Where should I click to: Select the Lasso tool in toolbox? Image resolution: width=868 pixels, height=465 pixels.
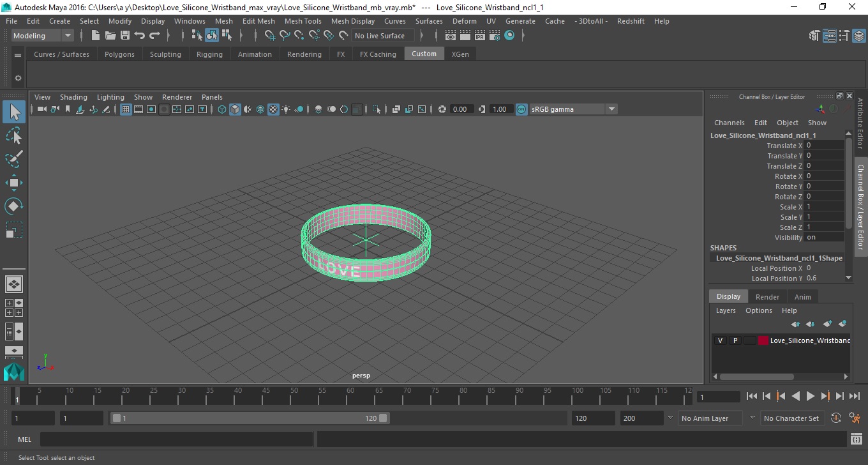click(14, 136)
